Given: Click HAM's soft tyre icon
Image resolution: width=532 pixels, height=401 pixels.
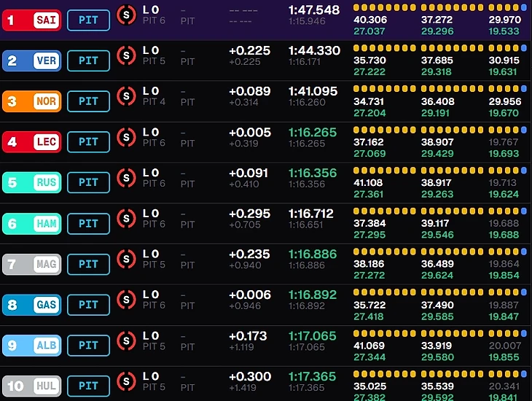Looking at the screenshot, I should tap(126, 218).
